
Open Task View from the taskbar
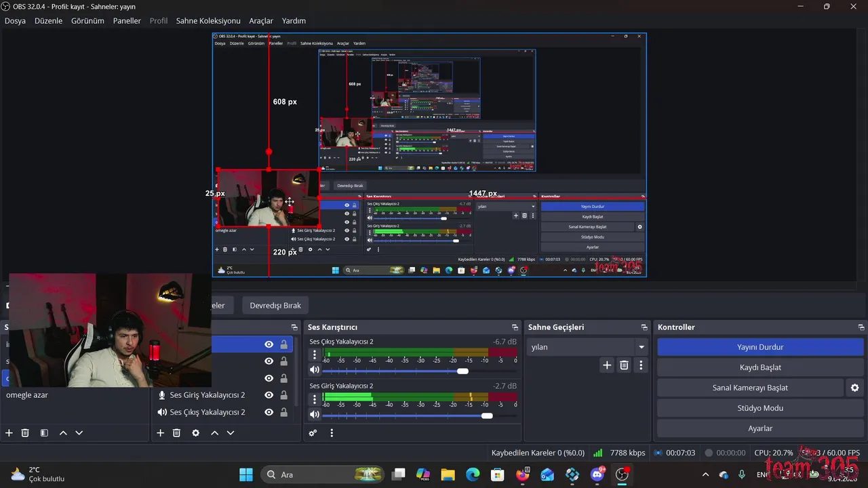tap(399, 474)
